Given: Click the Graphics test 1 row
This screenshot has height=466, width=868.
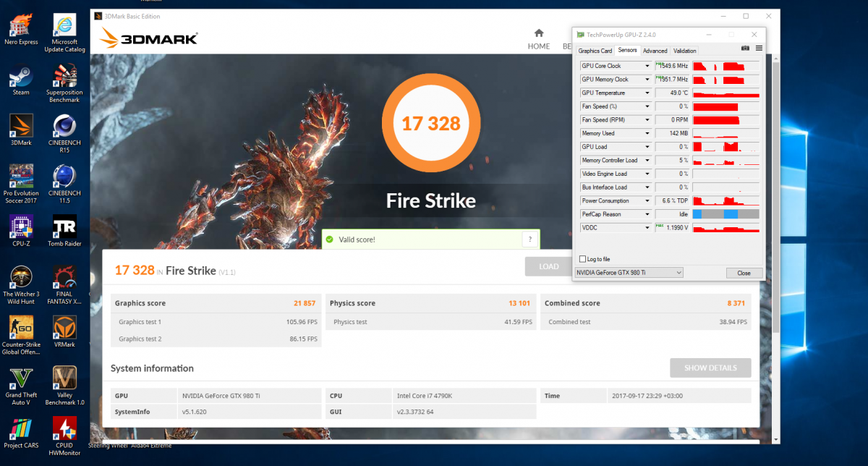Looking at the screenshot, I should point(217,322).
